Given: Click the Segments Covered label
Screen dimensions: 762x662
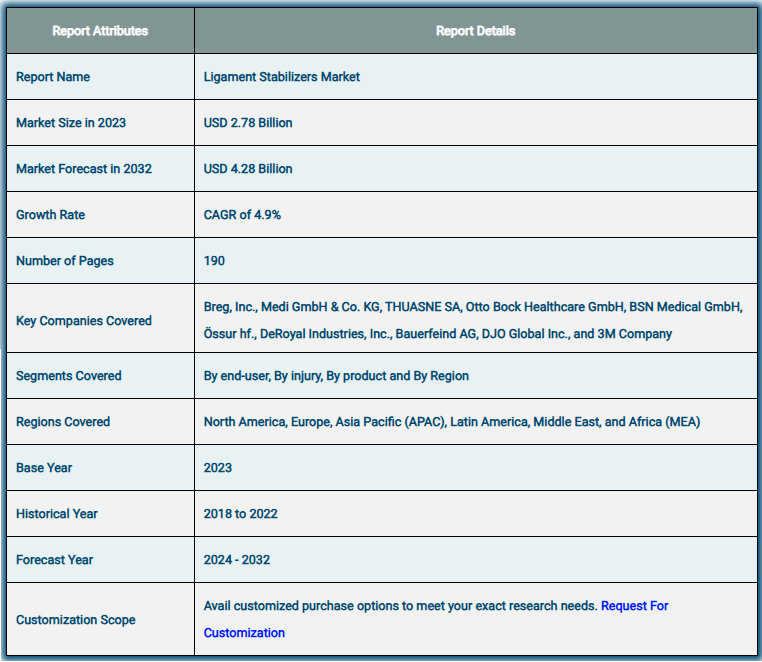Looking at the screenshot, I should pyautogui.click(x=69, y=376).
